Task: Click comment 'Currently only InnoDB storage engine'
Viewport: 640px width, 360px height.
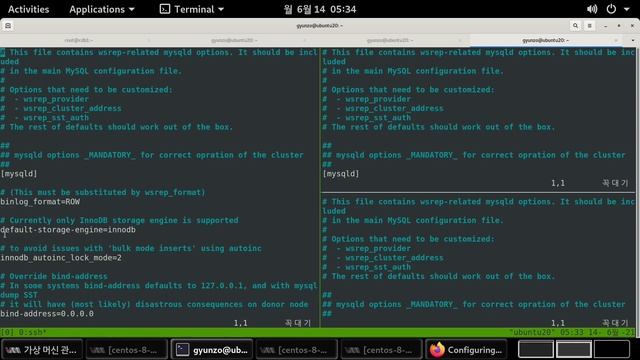Action: click(x=119, y=220)
